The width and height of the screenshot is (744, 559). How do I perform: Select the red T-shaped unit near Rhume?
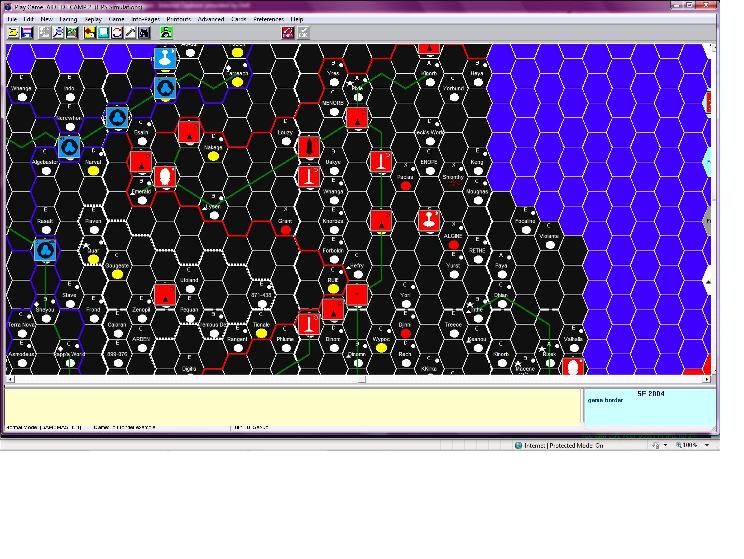(309, 324)
